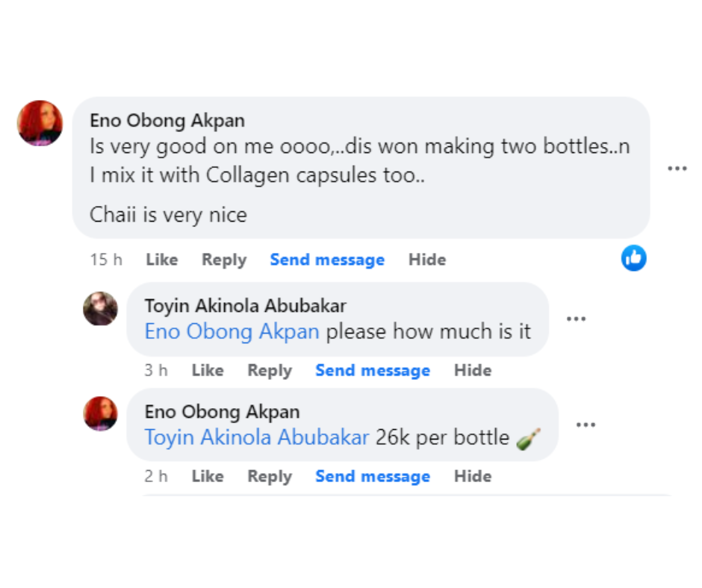Image resolution: width=702 pixels, height=588 pixels.
Task: Like Toyin's 'how much is it' reply
Action: pos(207,370)
